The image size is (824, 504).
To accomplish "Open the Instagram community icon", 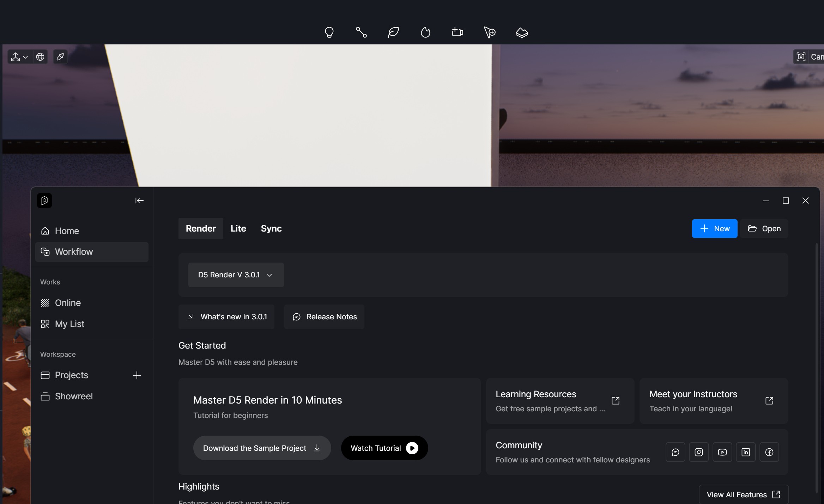I will click(698, 452).
